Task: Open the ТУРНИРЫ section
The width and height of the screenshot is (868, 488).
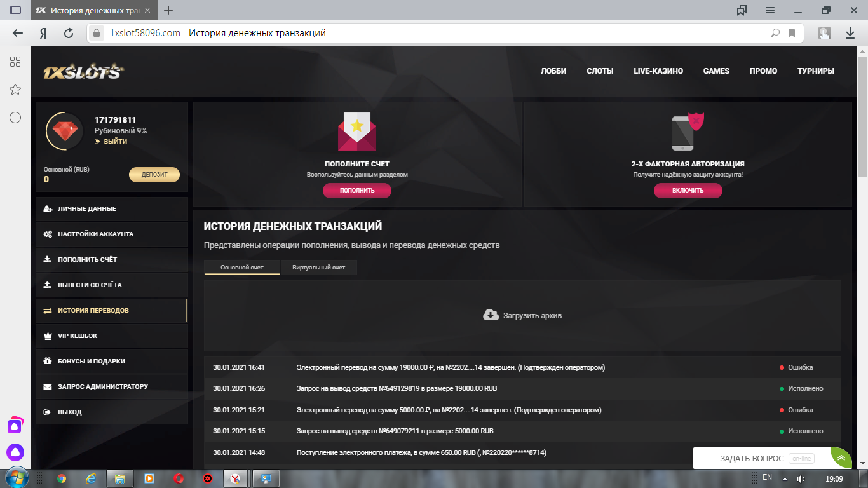Action: (x=816, y=71)
